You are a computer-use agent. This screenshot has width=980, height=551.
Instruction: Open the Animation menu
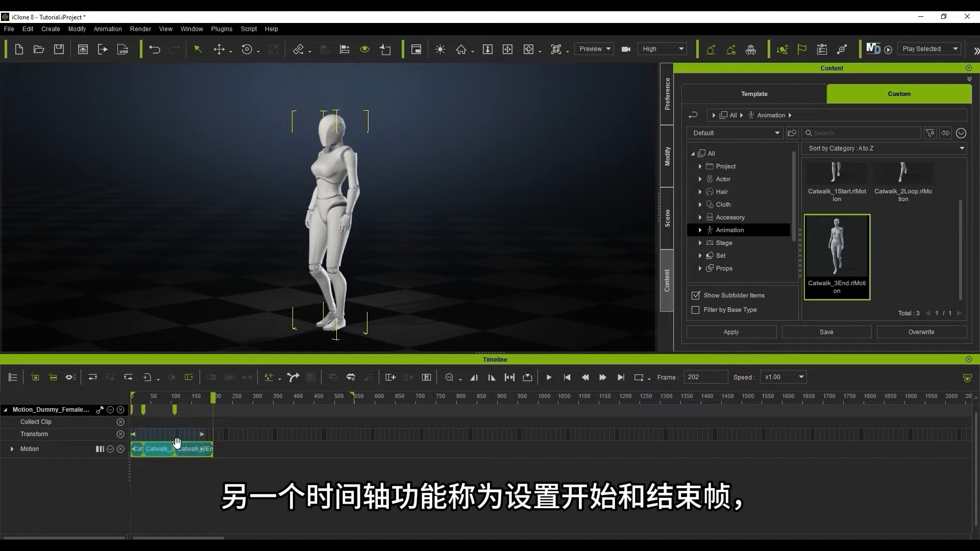107,29
